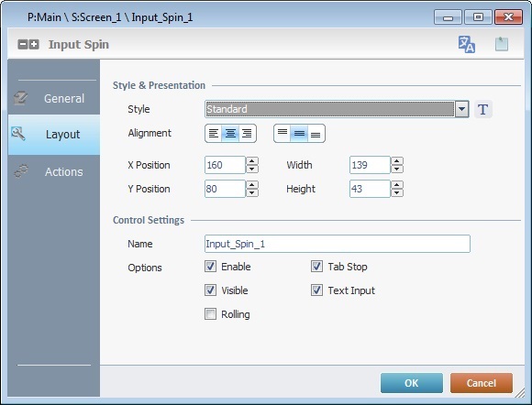Switch to the General tab

point(54,98)
